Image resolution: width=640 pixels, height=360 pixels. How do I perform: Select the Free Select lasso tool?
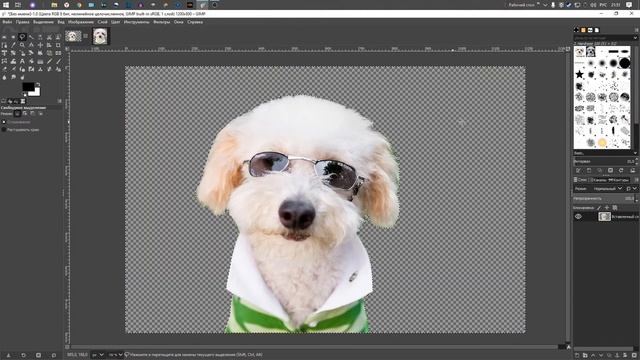coord(22,37)
